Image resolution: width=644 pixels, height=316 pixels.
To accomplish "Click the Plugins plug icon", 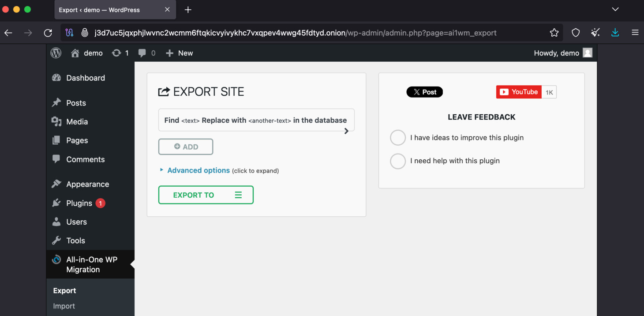I will click(x=56, y=203).
